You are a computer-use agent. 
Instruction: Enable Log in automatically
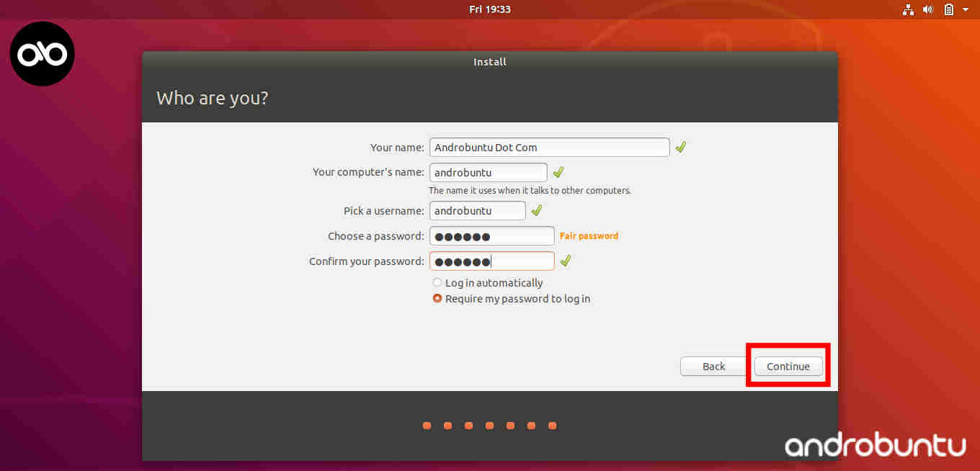tap(437, 282)
